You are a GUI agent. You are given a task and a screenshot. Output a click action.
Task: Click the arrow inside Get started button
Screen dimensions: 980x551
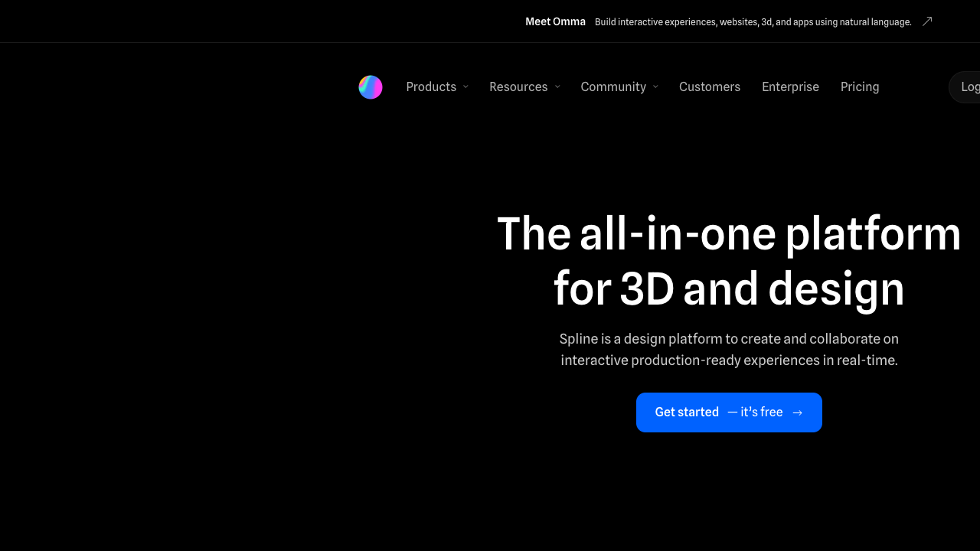pyautogui.click(x=797, y=412)
